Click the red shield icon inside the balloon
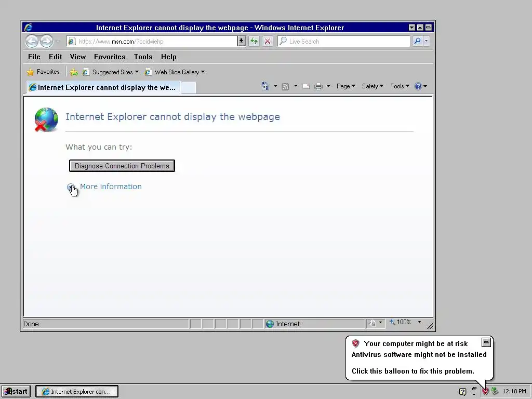This screenshot has height=399, width=532. click(355, 343)
